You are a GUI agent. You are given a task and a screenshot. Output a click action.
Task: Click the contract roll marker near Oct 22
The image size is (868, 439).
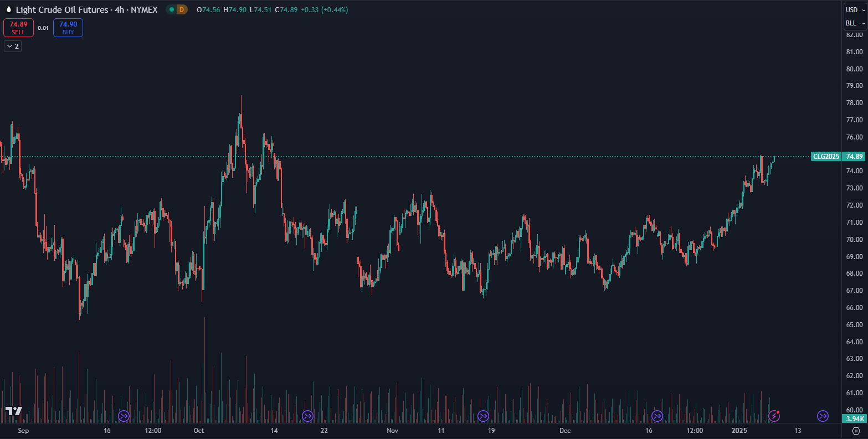tap(307, 415)
